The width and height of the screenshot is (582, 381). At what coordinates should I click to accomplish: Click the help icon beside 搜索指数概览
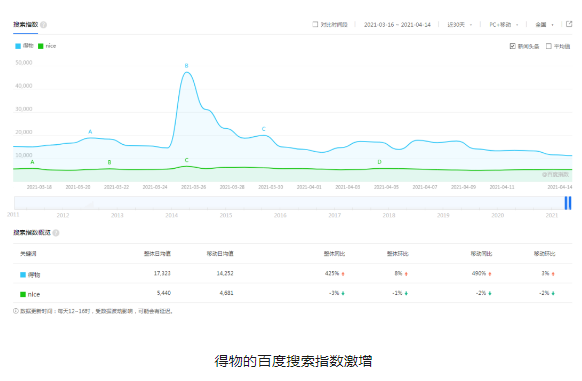pos(56,233)
